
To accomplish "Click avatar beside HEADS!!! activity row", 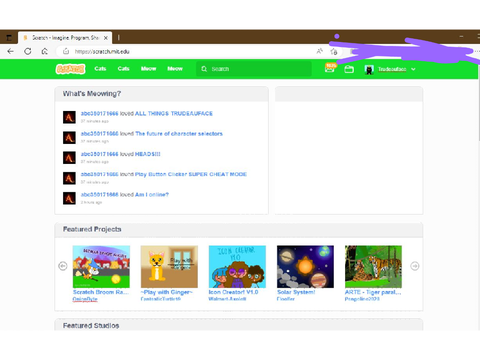I will (x=69, y=158).
